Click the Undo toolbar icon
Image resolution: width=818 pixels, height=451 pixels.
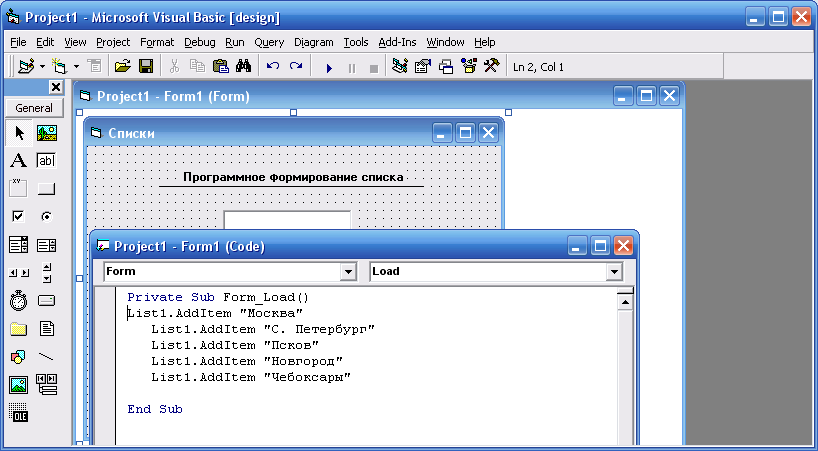(273, 67)
